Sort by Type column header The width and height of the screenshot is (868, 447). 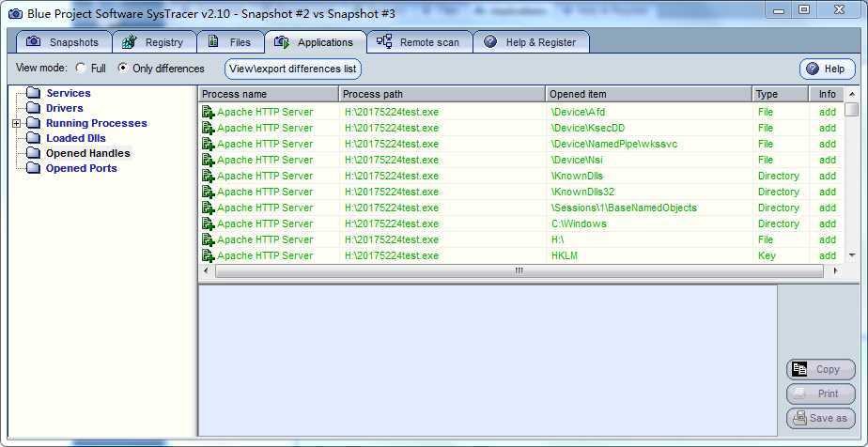click(x=781, y=94)
